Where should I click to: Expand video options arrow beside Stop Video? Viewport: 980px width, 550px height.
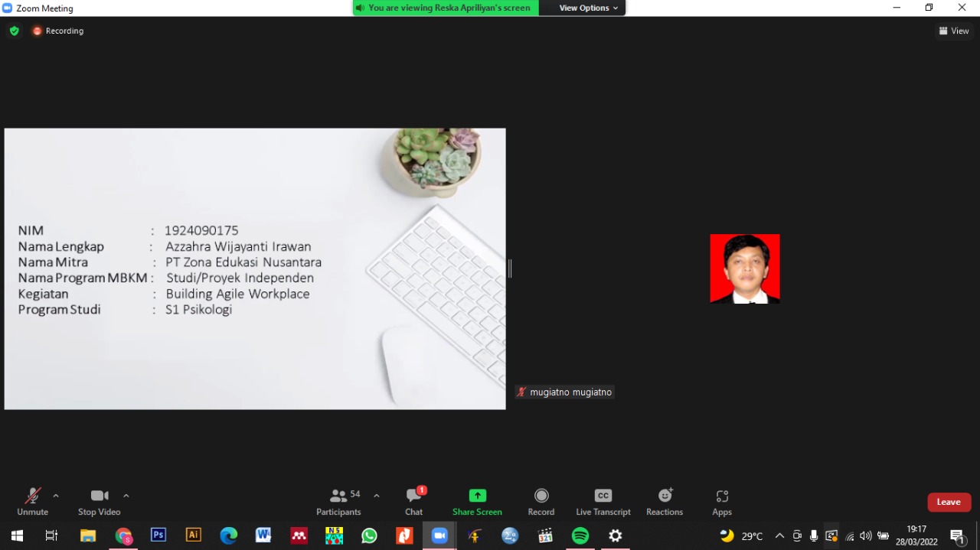(x=126, y=496)
